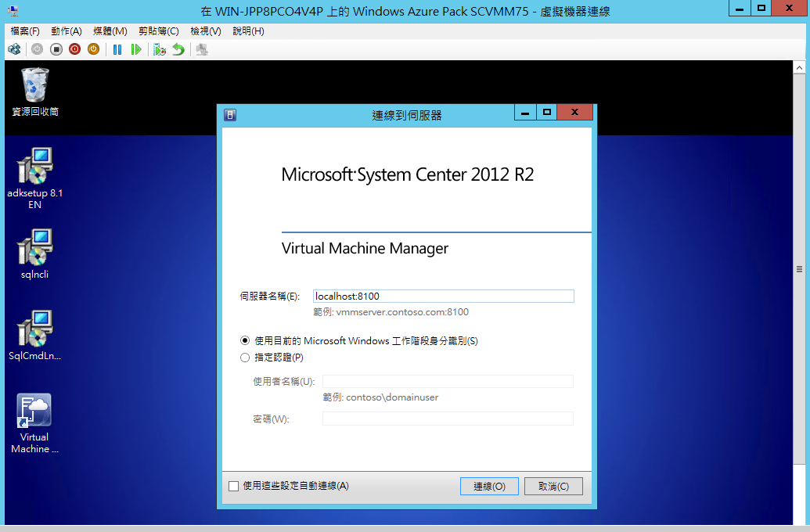This screenshot has height=532, width=810.
Task: Open the 檢視(V) menu
Action: [206, 31]
